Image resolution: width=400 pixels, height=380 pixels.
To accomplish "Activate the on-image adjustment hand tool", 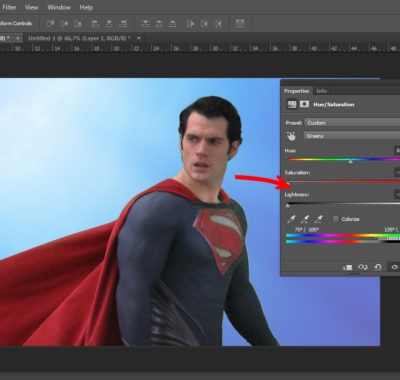I will pyautogui.click(x=291, y=136).
